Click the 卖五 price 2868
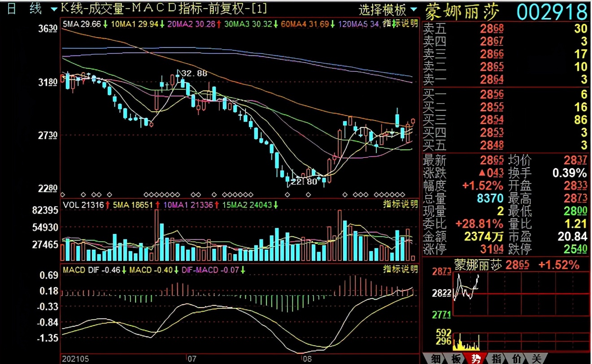This screenshot has height=364, width=592. (x=492, y=29)
